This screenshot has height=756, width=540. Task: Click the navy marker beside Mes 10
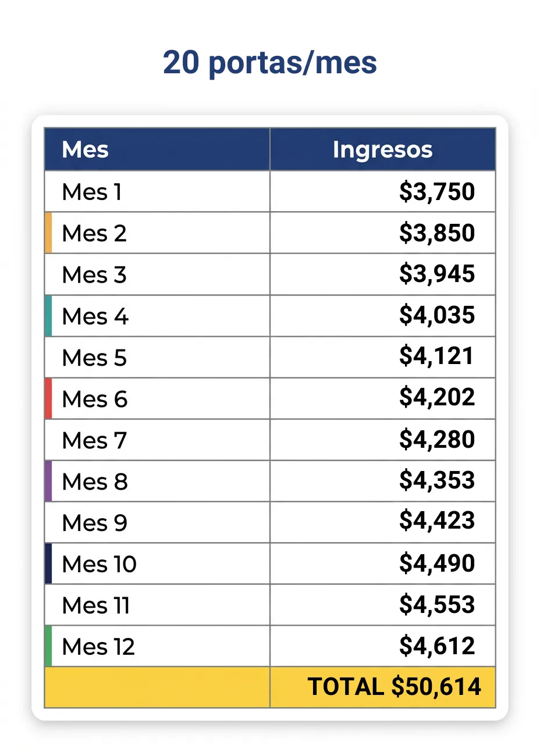(48, 564)
